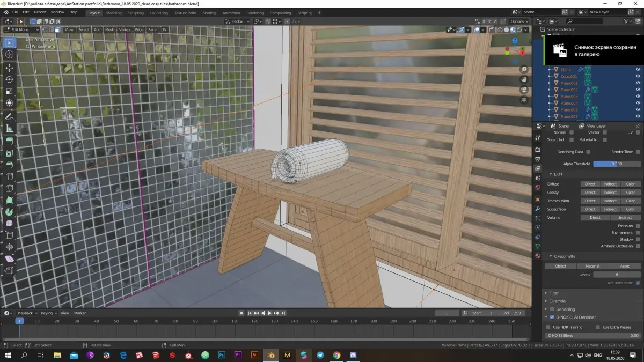Click the Cryptomatte Material button
Image resolution: width=644 pixels, height=362 pixels.
(x=592, y=266)
